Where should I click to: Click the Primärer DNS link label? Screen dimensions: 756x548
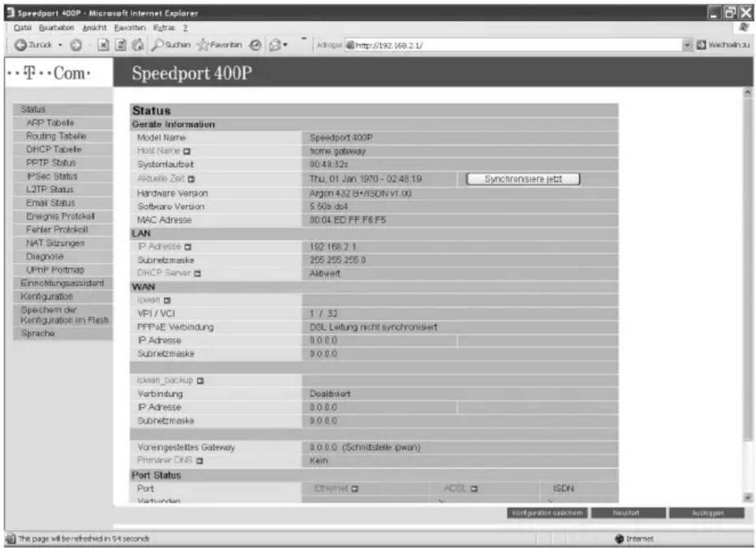(165, 460)
